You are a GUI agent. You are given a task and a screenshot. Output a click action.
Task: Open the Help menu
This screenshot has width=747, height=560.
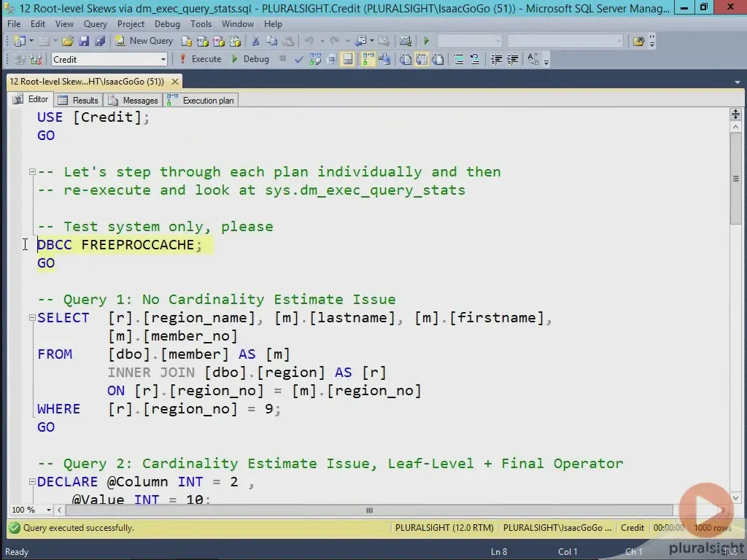(x=273, y=24)
